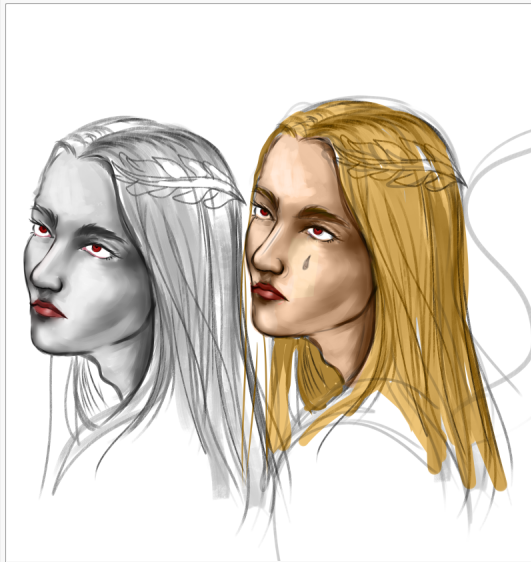Click the dark teardrop mark on colored cheek
Screen dimensions: 531x562
tap(306, 262)
